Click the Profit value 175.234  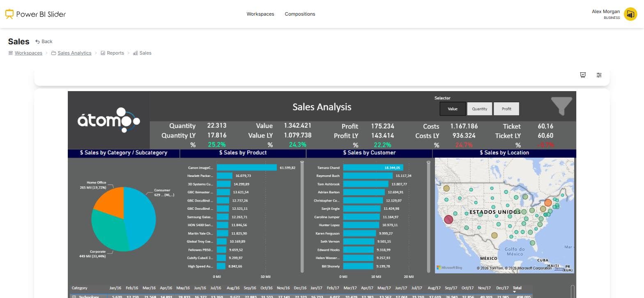[x=382, y=126]
